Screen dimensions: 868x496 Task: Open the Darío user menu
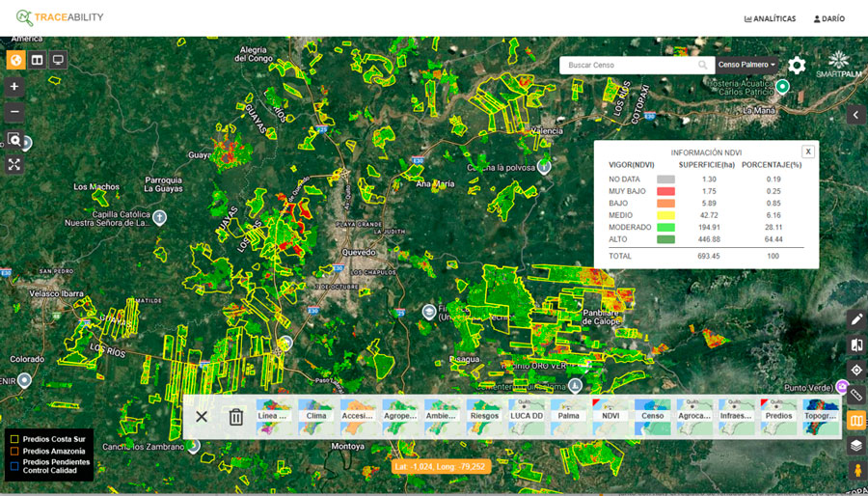coord(828,18)
